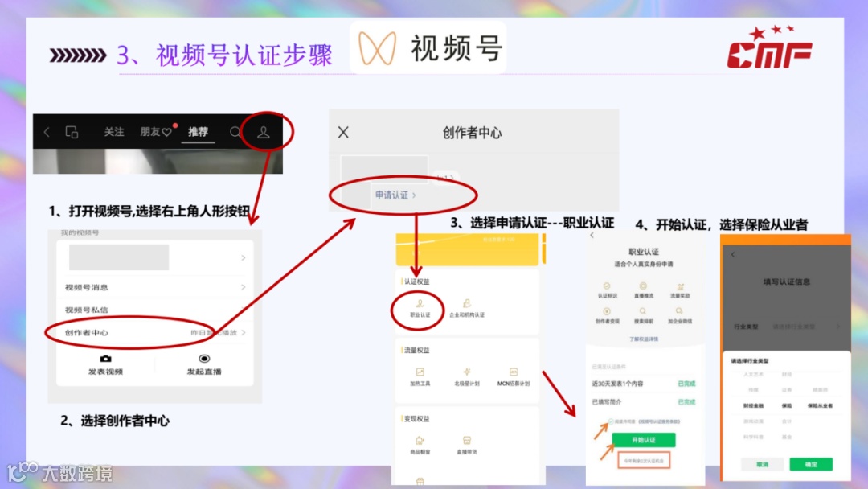Select 人文艺术 in the industry picker
This screenshot has height=489, width=868.
(x=753, y=374)
